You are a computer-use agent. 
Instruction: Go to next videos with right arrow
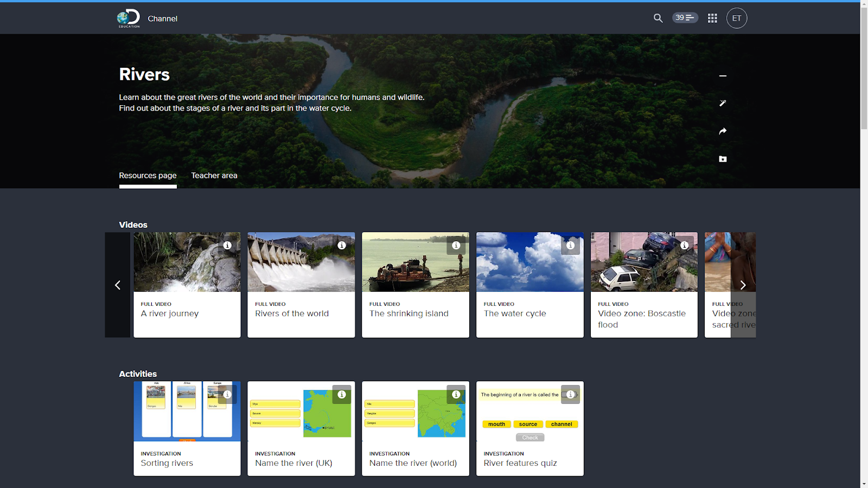click(x=743, y=285)
